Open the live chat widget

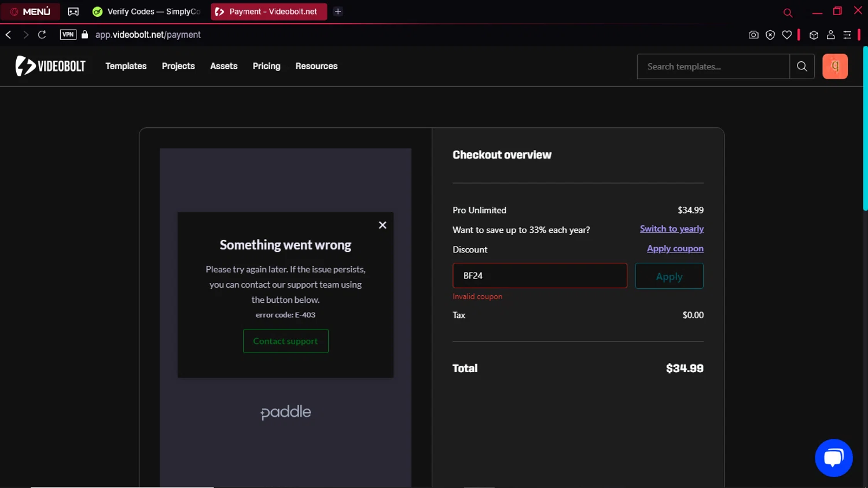pos(834,458)
